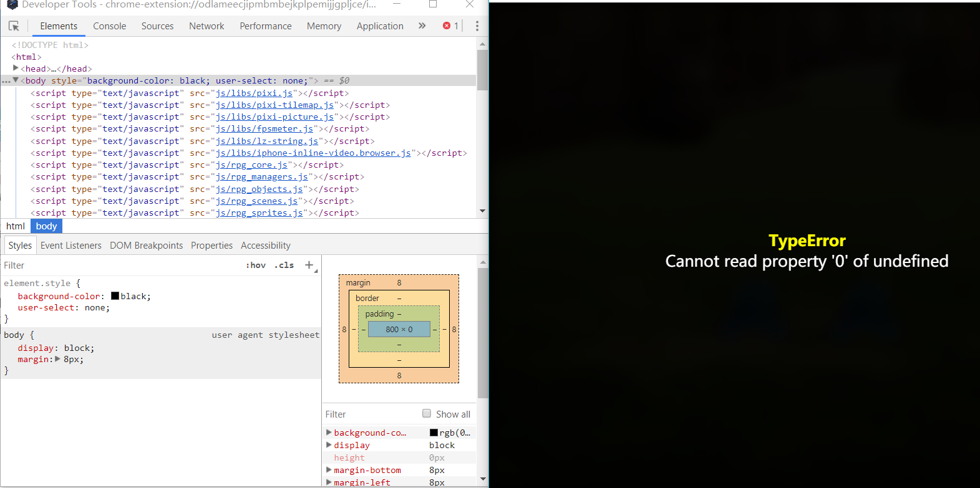This screenshot has width=980, height=488.
Task: Click the red error count icon
Action: (447, 26)
